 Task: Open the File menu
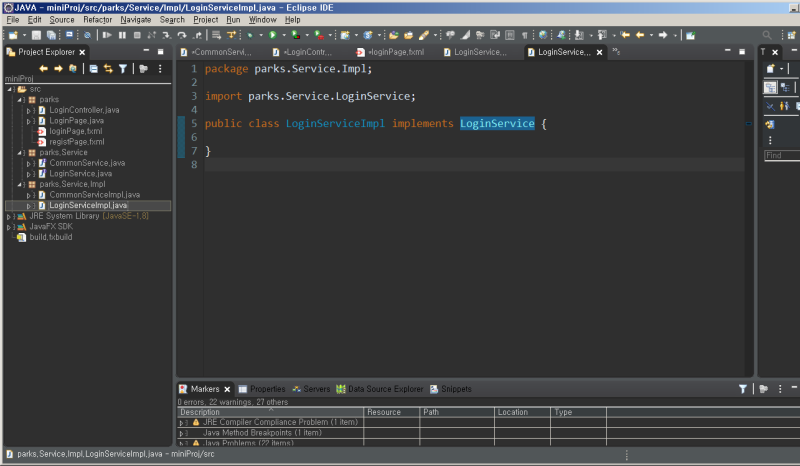click(13, 19)
